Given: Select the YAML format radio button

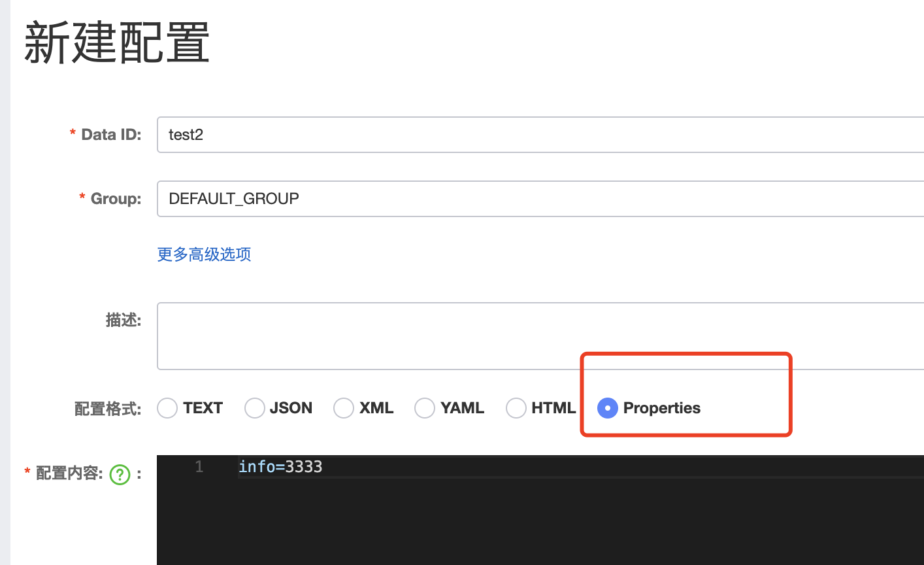Looking at the screenshot, I should pos(425,408).
